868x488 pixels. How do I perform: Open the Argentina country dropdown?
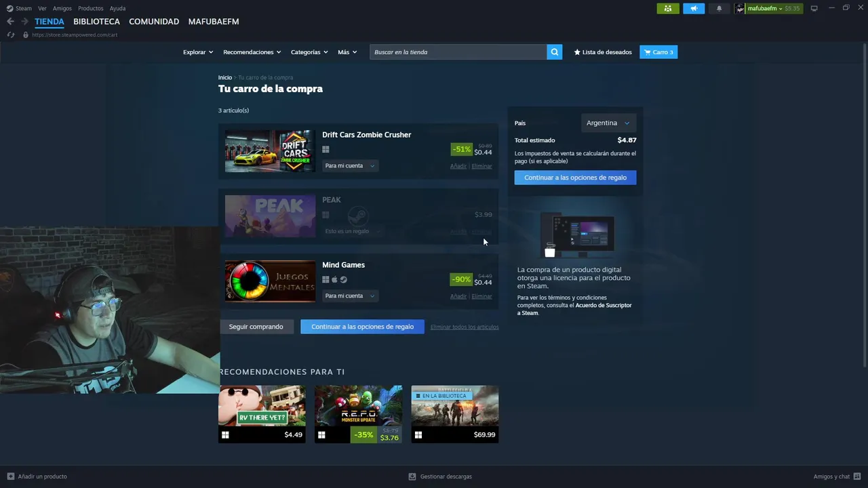pyautogui.click(x=608, y=123)
